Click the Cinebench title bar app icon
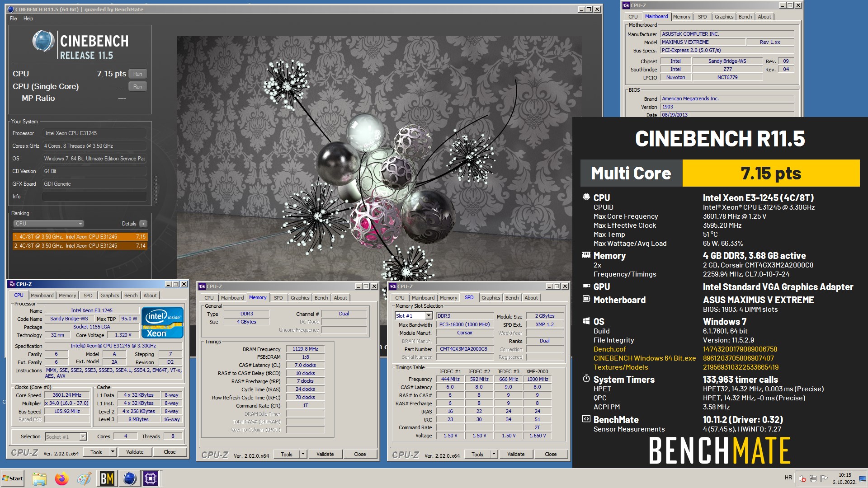This screenshot has width=868, height=488. pos(11,9)
